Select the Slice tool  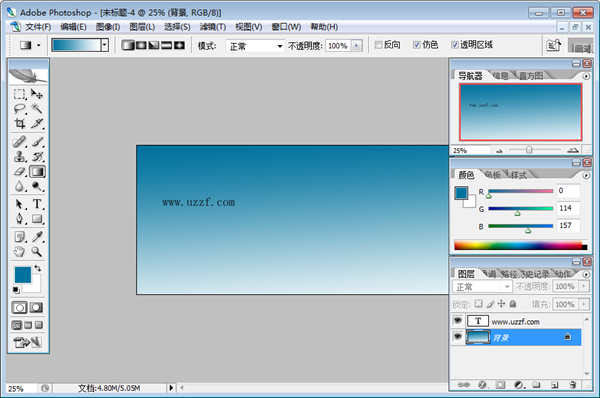37,124
